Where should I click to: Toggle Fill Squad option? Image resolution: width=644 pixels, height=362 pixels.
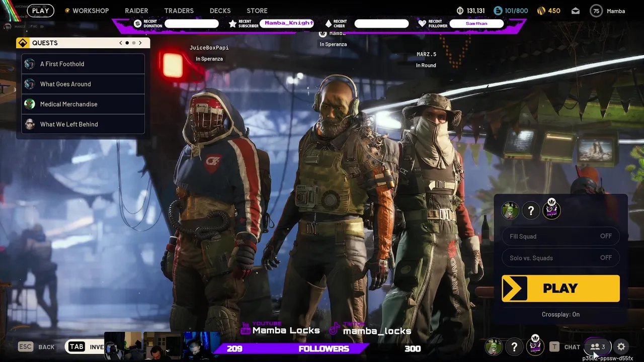560,236
